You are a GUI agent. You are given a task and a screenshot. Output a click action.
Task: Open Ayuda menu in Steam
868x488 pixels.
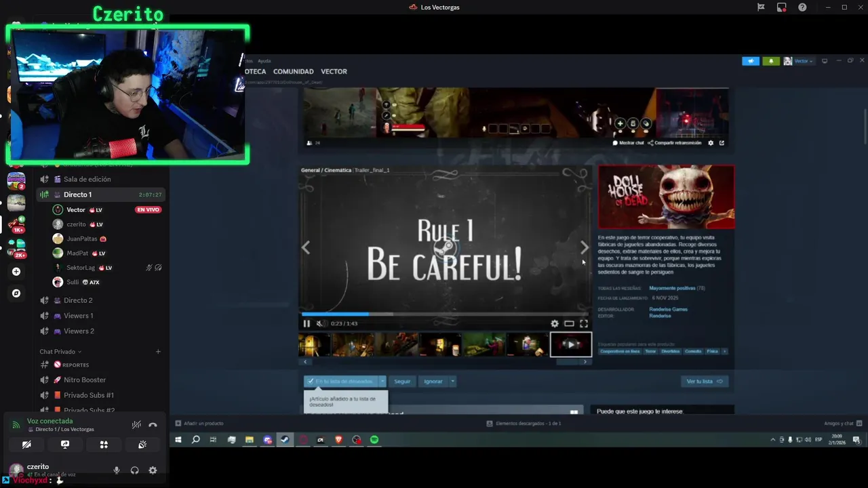264,61
